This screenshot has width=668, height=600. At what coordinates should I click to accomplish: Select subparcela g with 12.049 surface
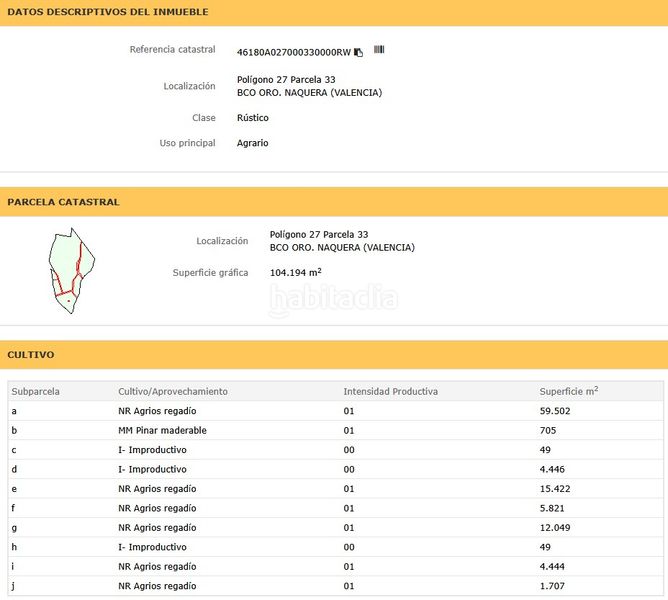click(336, 528)
